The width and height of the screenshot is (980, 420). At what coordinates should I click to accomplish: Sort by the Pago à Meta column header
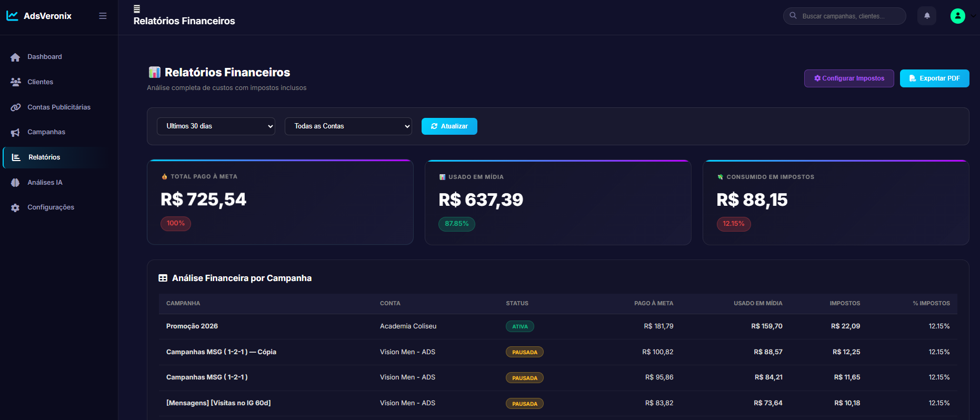tap(653, 303)
